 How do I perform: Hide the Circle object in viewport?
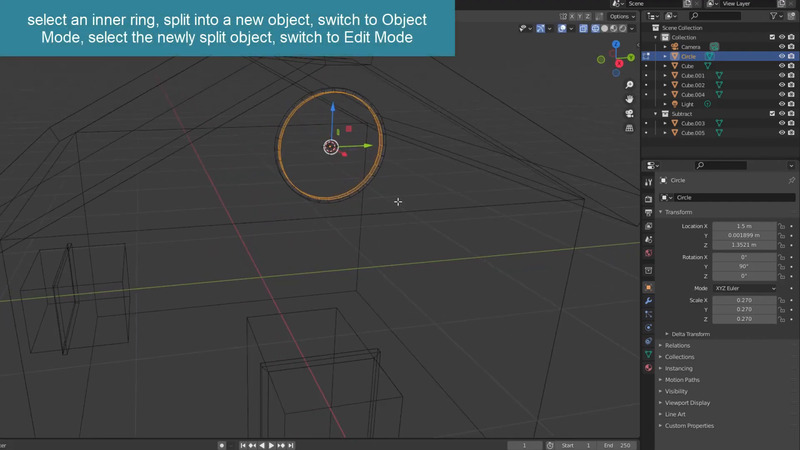point(781,56)
